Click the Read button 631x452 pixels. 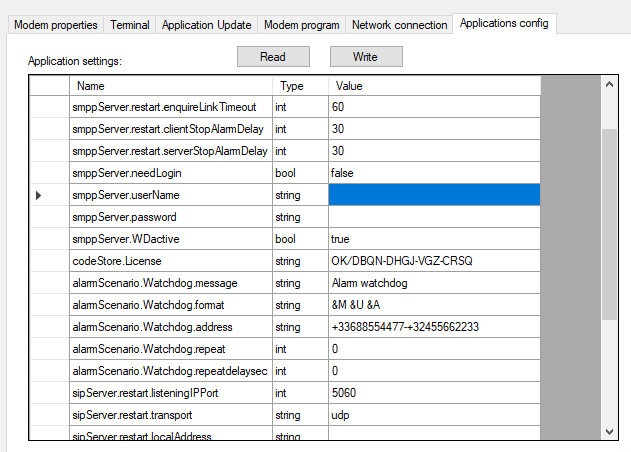(273, 57)
